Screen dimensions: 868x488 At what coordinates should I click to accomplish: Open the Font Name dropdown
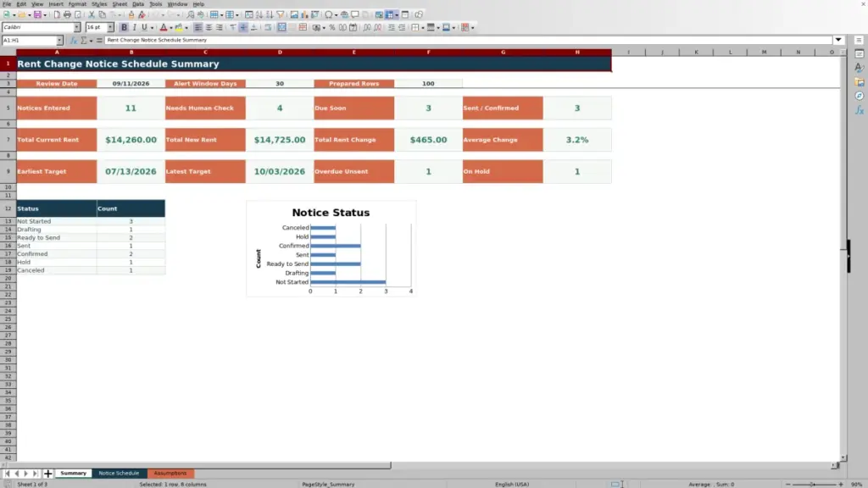point(77,27)
